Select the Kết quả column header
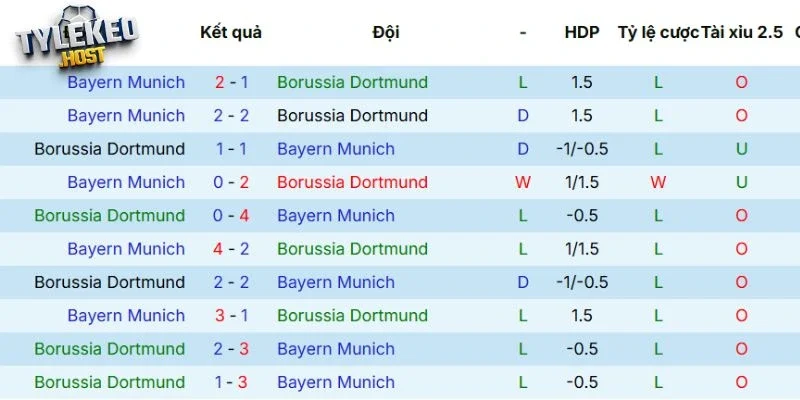This screenshot has height=400, width=800. 231,32
